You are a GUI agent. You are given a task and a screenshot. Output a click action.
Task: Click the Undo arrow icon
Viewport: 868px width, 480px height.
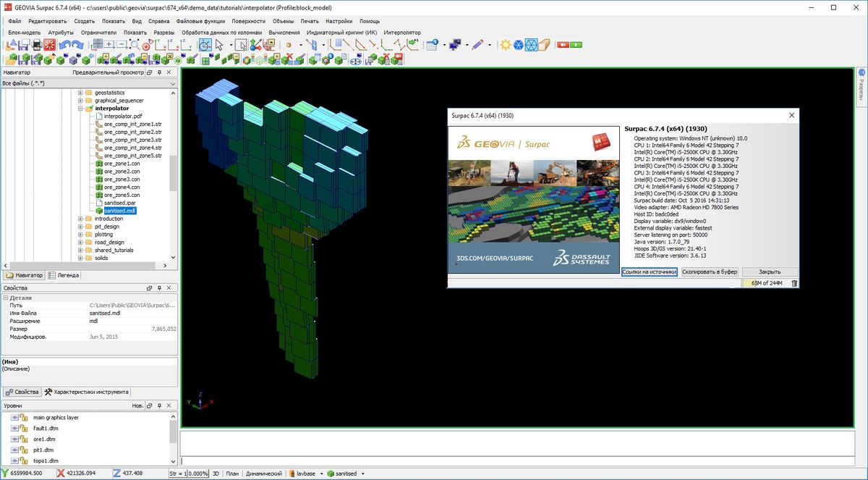point(64,45)
